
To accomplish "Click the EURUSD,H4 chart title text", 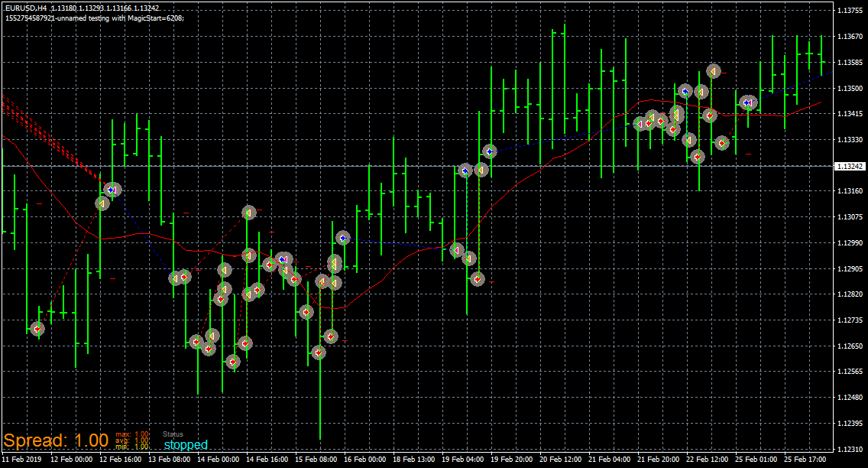I will click(25, 8).
